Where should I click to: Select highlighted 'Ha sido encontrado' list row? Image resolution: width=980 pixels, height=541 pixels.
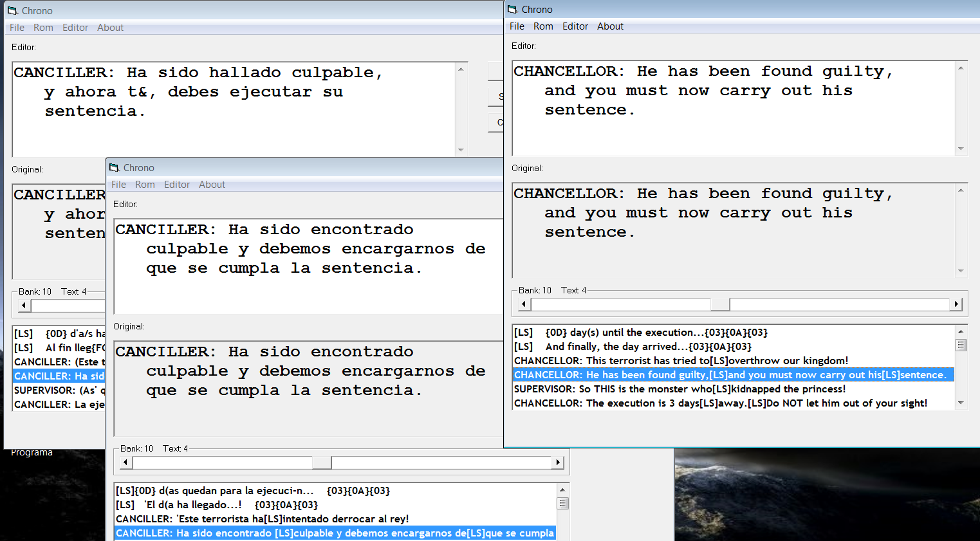pyautogui.click(x=335, y=533)
